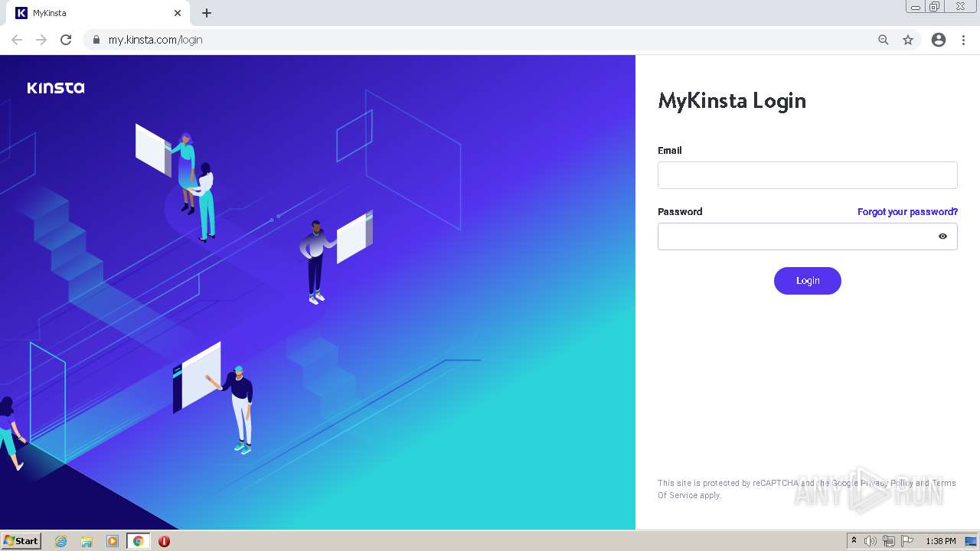Viewport: 980px width, 551px height.
Task: Open the Chrome three-dot menu
Action: click(963, 40)
